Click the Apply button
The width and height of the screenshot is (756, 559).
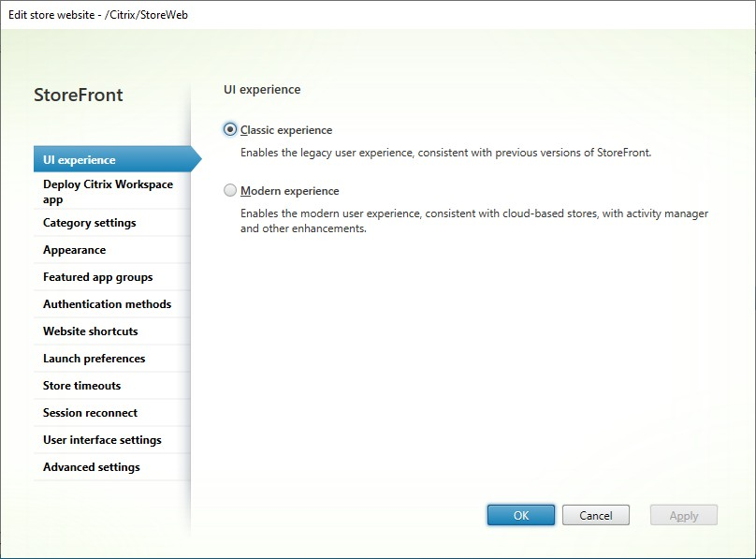(x=683, y=514)
